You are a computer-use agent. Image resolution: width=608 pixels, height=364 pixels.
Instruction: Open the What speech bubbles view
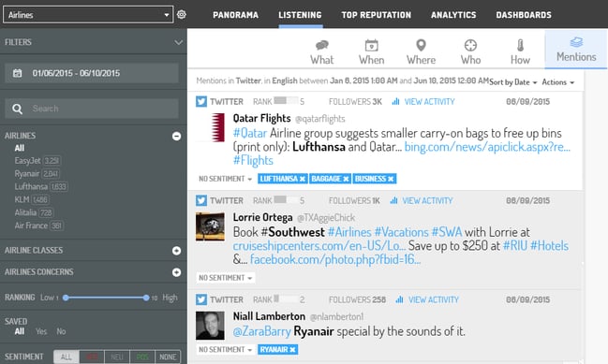[322, 51]
